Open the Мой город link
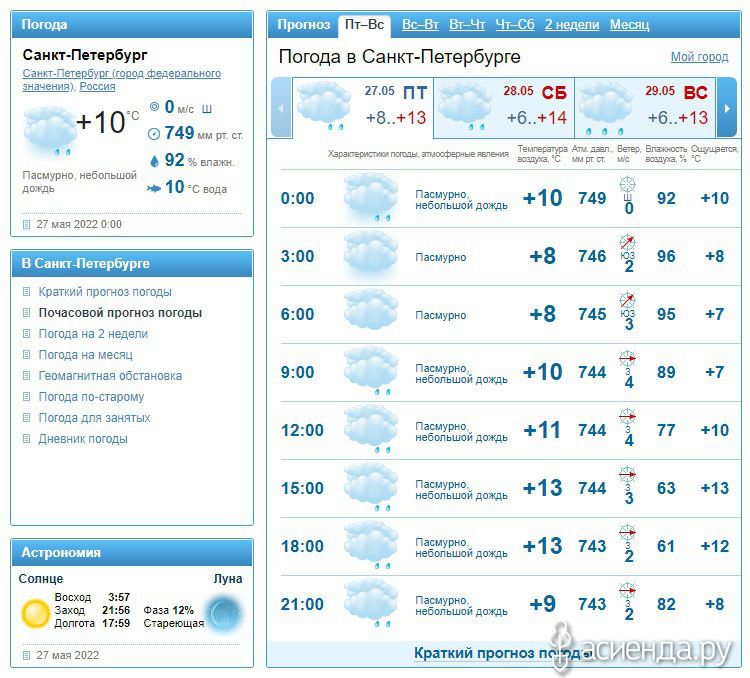The image size is (750, 678). [x=699, y=57]
